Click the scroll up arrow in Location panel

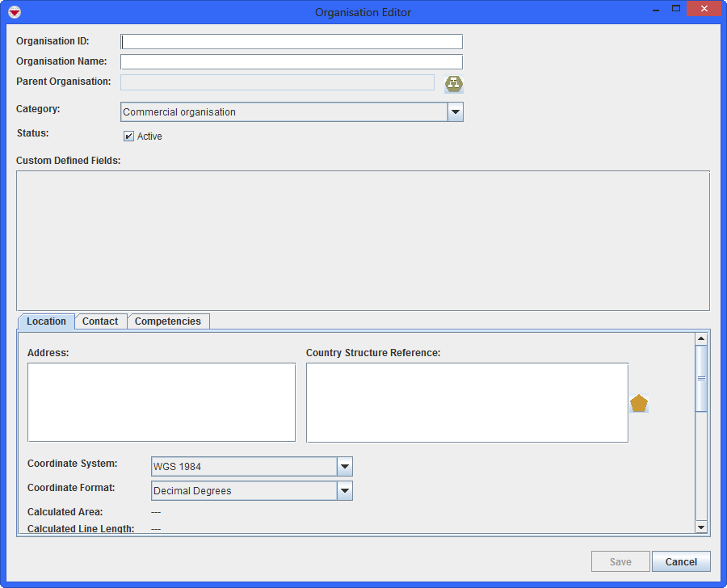701,339
